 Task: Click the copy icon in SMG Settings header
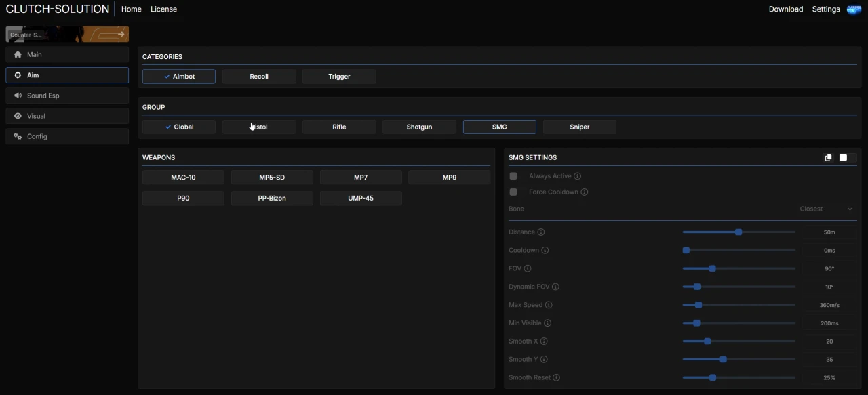click(x=828, y=157)
